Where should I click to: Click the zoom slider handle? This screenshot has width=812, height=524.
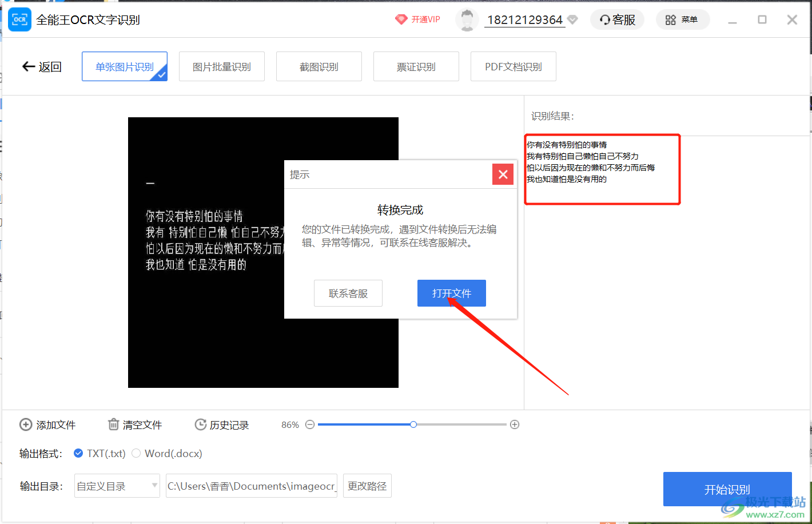tap(413, 424)
